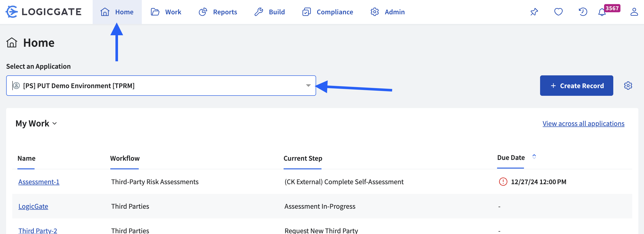Screen dimensions: 644x234
Task: Click overdue alert icon for Assessment-1
Action: pyautogui.click(x=503, y=182)
